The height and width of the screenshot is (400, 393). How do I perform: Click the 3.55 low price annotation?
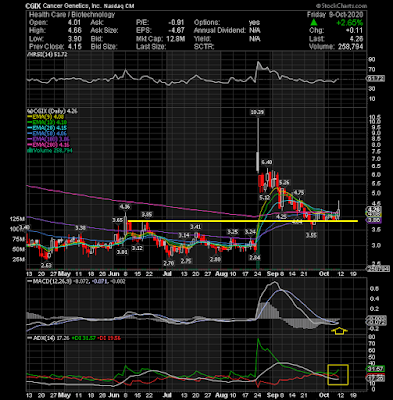(311, 235)
